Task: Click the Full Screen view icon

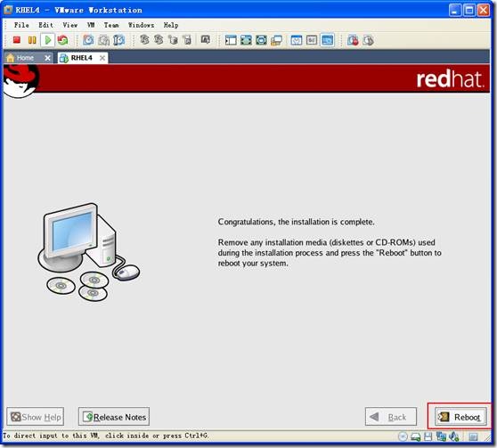Action: pyautogui.click(x=246, y=40)
